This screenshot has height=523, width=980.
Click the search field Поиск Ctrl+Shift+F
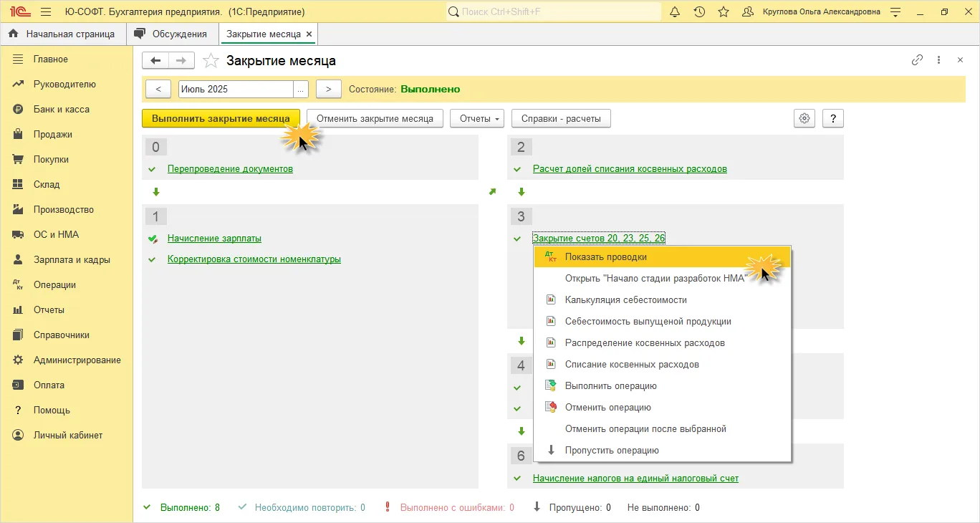coord(553,11)
